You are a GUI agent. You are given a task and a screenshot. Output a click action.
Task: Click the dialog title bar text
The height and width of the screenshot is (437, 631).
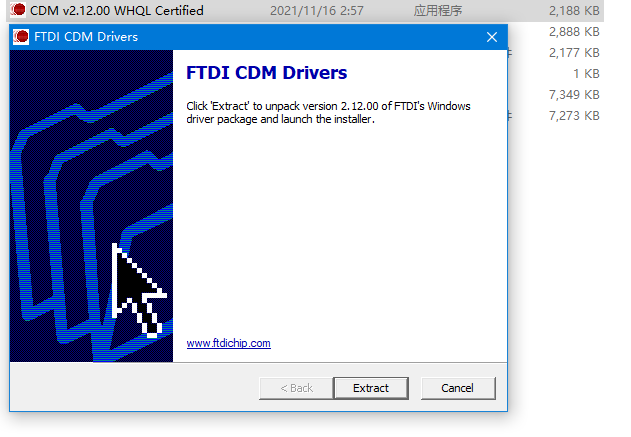[86, 37]
